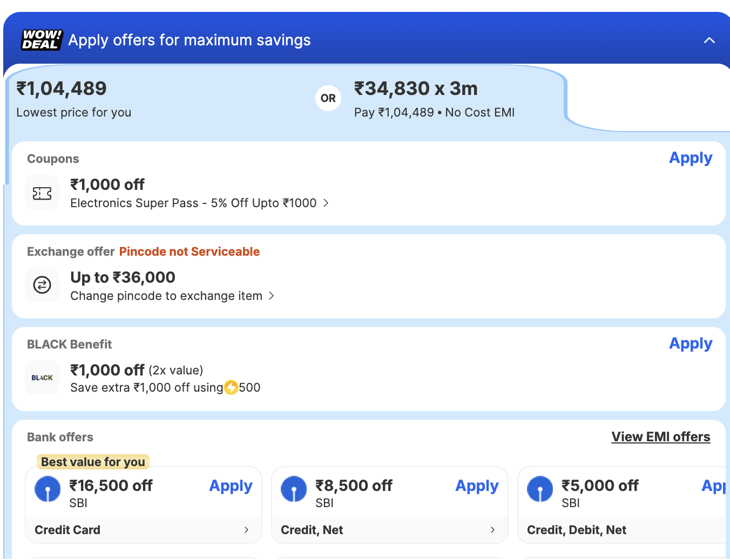Expand Credit, Net offer details row
Screen dimensions: 730x560
coord(492,530)
